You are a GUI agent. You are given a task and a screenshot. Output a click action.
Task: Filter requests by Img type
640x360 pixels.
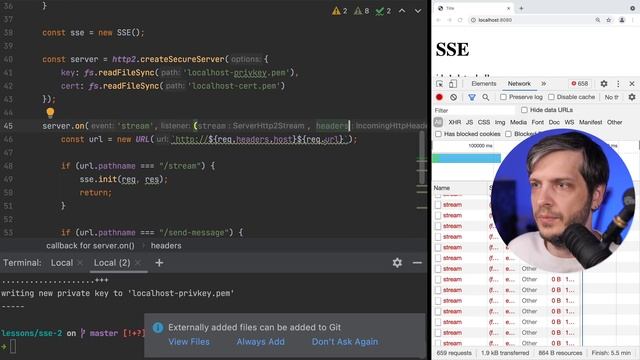pos(500,122)
